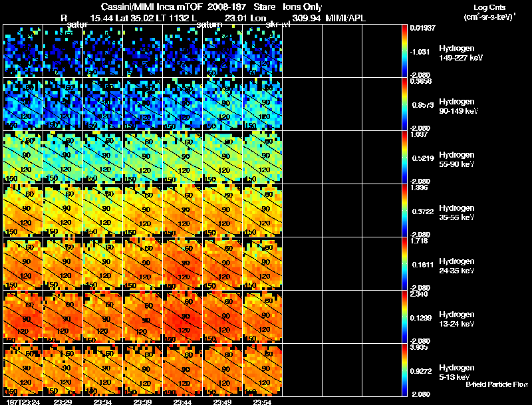Select the color bar for Hydrogen 13-24 keV
This screenshot has width=532, height=405.
point(404,317)
